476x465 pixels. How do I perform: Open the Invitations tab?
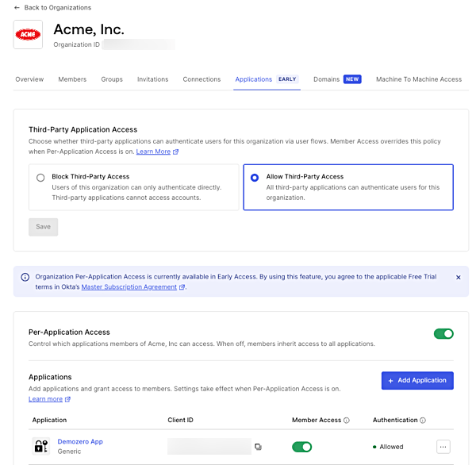[152, 79]
